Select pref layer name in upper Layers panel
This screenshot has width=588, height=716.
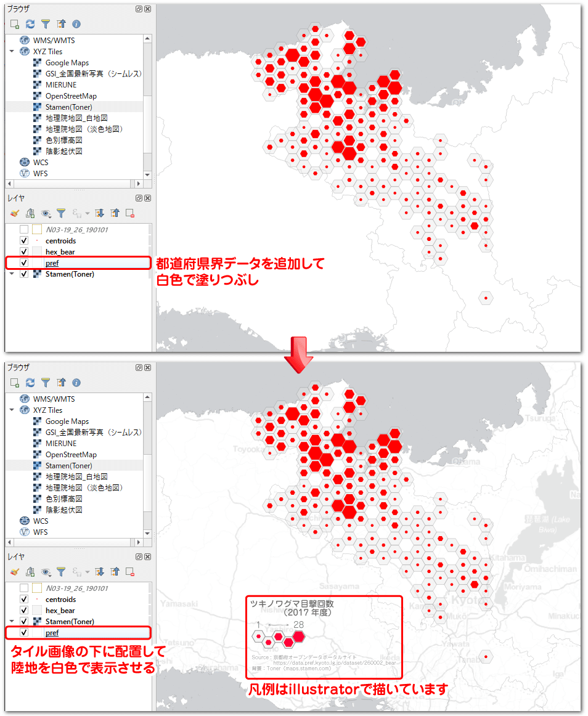point(52,262)
